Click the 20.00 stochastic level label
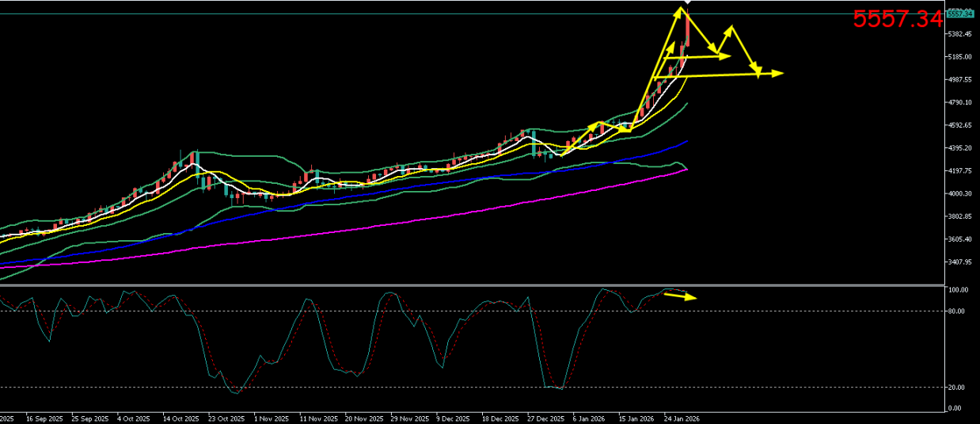 pos(955,388)
